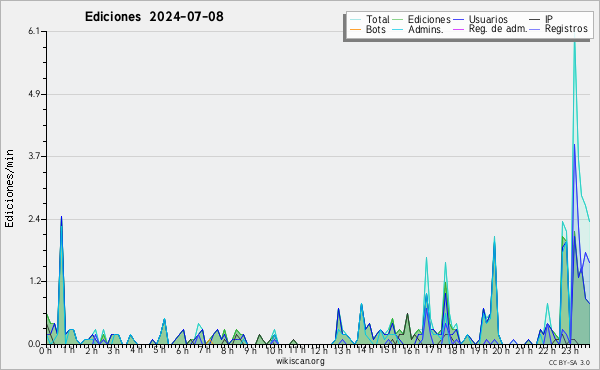Image resolution: width=600 pixels, height=370 pixels.
Task: Click the Usuarios legend label
Action: click(488, 19)
